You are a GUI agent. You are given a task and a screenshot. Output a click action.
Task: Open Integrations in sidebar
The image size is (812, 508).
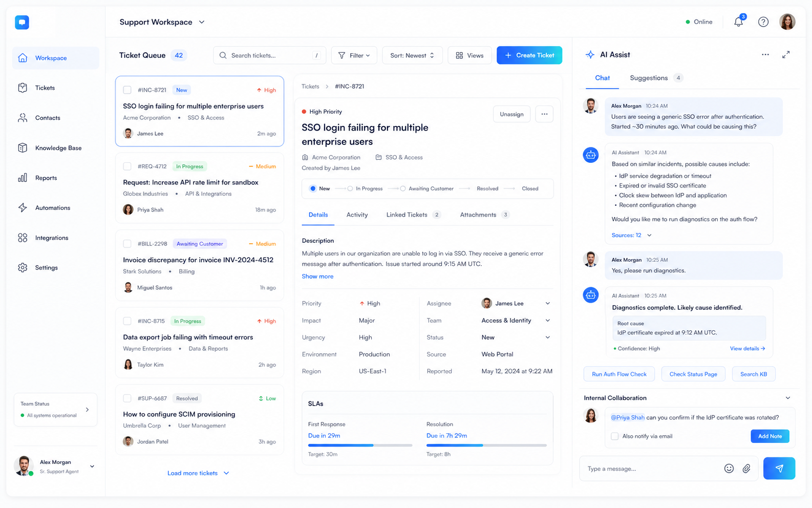click(56, 238)
